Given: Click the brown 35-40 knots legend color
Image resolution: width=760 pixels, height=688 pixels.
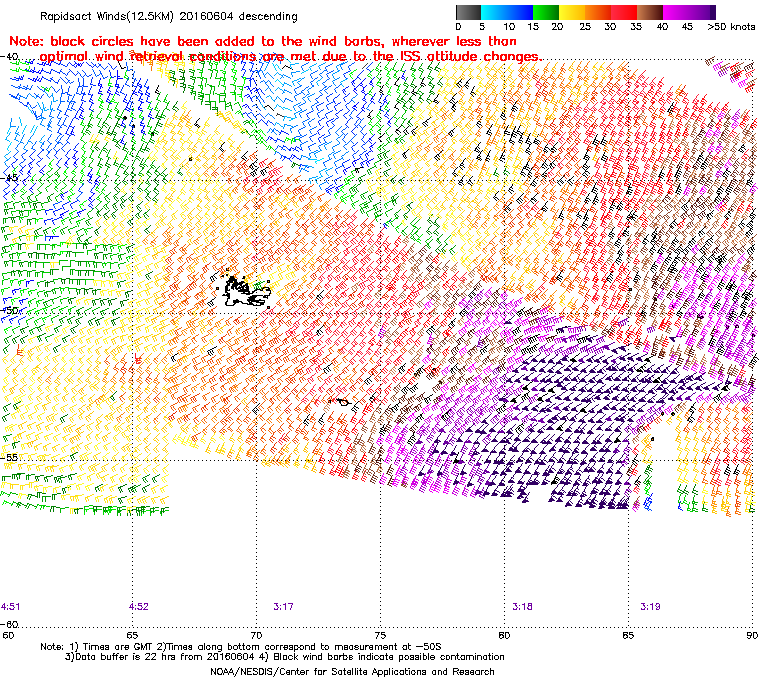Looking at the screenshot, I should (650, 12).
